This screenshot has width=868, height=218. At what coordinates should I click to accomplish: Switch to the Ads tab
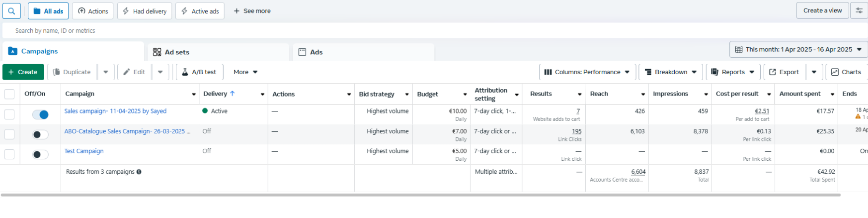coord(316,52)
